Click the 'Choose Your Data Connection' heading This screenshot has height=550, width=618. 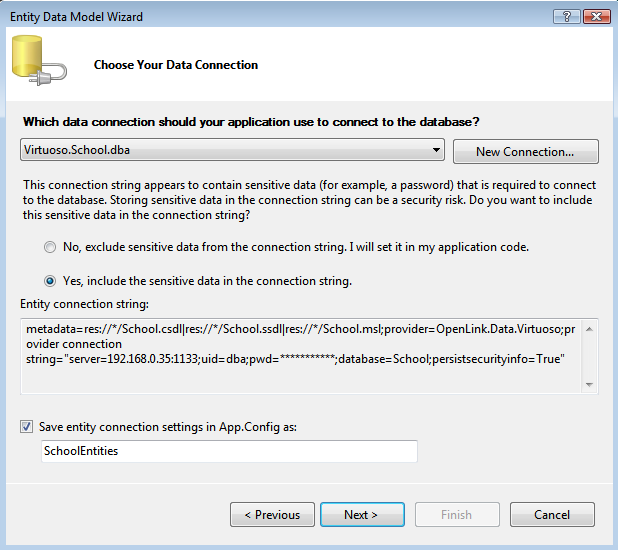coord(176,65)
